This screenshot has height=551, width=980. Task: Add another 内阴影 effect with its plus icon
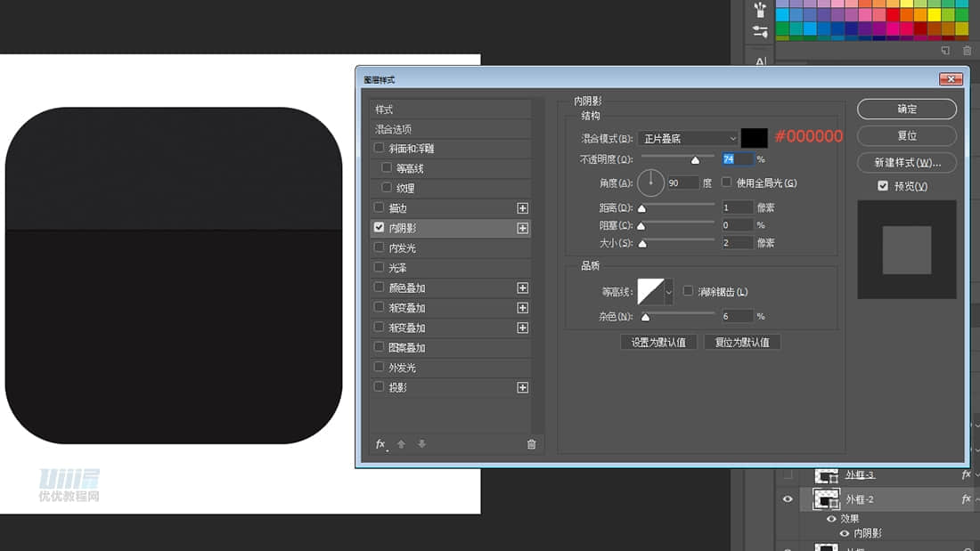pyautogui.click(x=522, y=228)
